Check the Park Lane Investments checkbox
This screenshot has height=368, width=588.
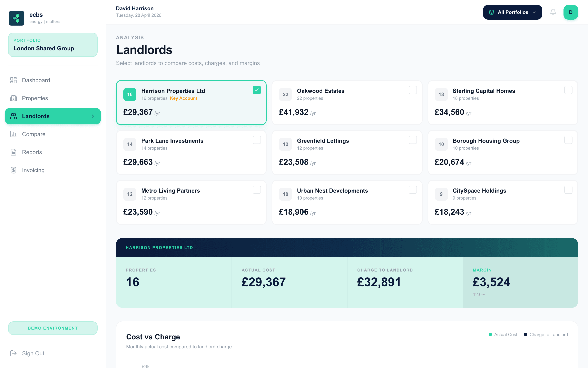coord(257,140)
